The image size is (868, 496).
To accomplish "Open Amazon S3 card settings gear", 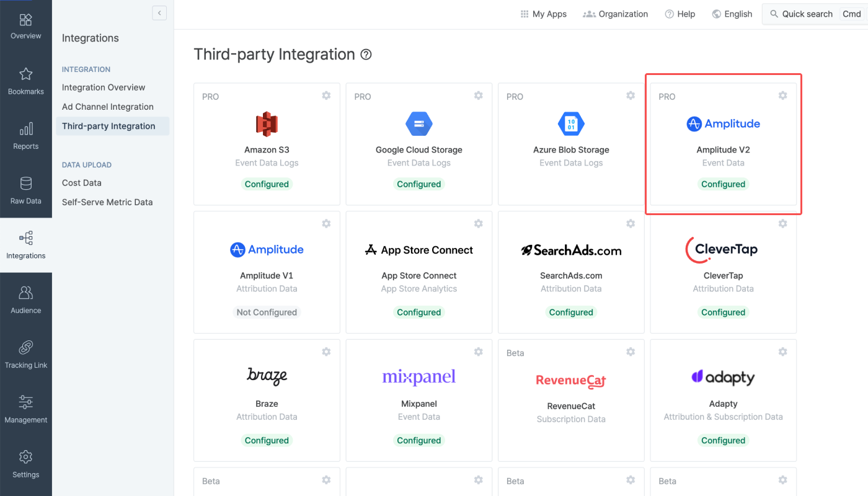I will click(x=326, y=95).
